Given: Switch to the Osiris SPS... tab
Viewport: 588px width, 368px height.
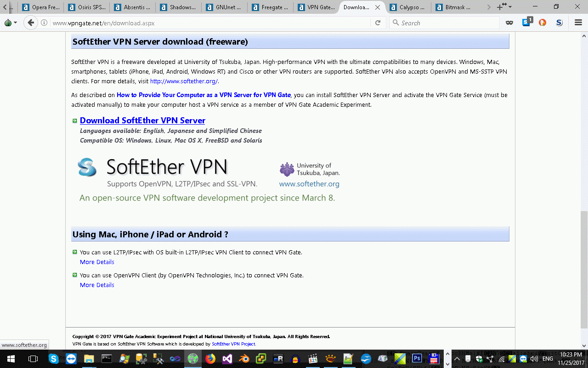Looking at the screenshot, I should tap(87, 7).
